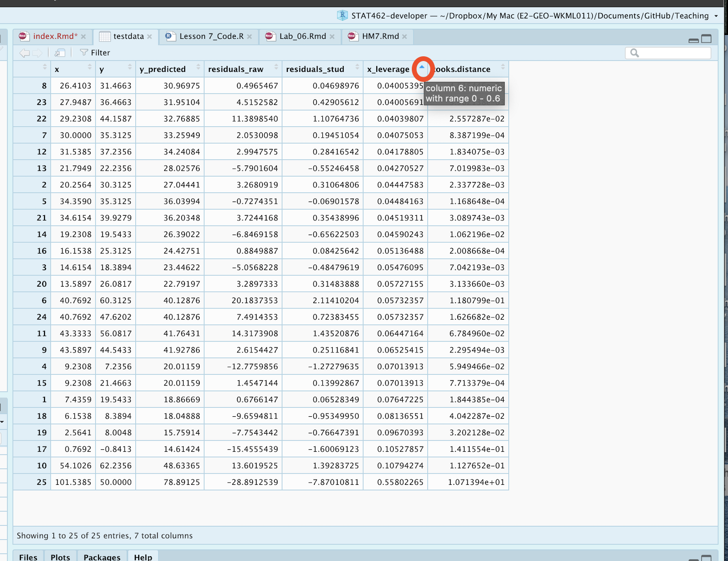
Task: Maximize the source pane
Action: pyautogui.click(x=706, y=39)
